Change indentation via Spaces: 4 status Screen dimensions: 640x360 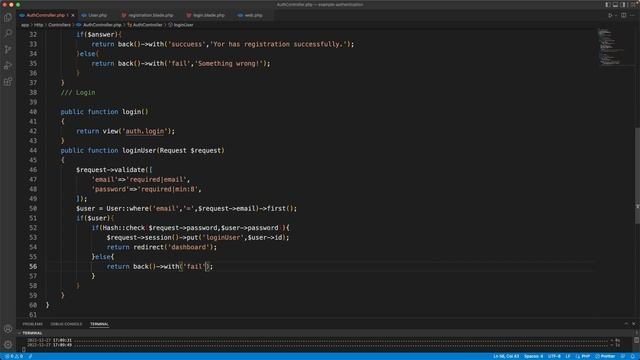533,356
